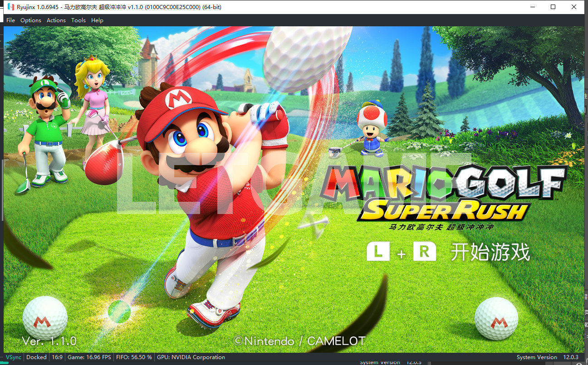Click the Nintendo / CAMELOT copyright text
Image resolution: width=588 pixels, height=365 pixels.
coord(299,341)
